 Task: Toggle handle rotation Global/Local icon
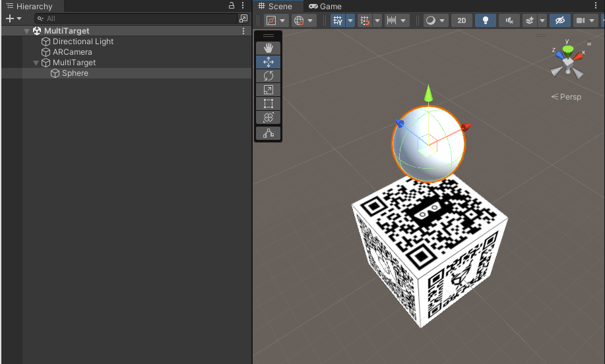point(299,20)
